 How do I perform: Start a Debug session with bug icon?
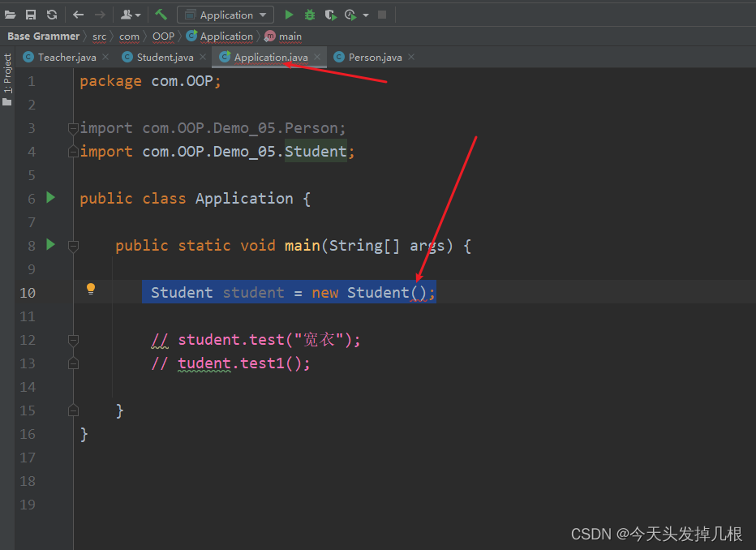coord(309,13)
